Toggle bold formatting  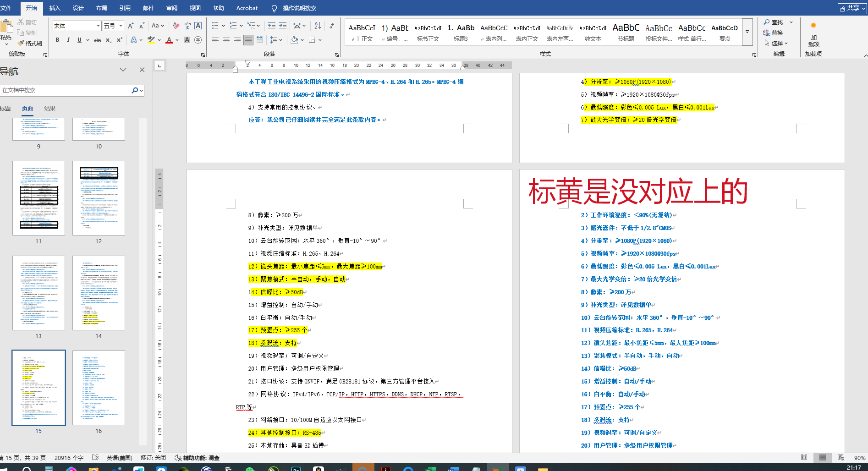pyautogui.click(x=57, y=40)
